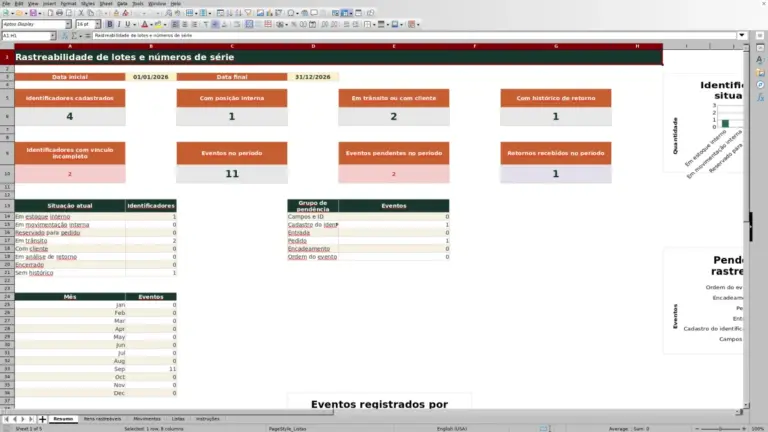Image resolution: width=768 pixels, height=432 pixels.
Task: Click the Clone Formatting paintbrush icon
Action: click(x=117, y=13)
